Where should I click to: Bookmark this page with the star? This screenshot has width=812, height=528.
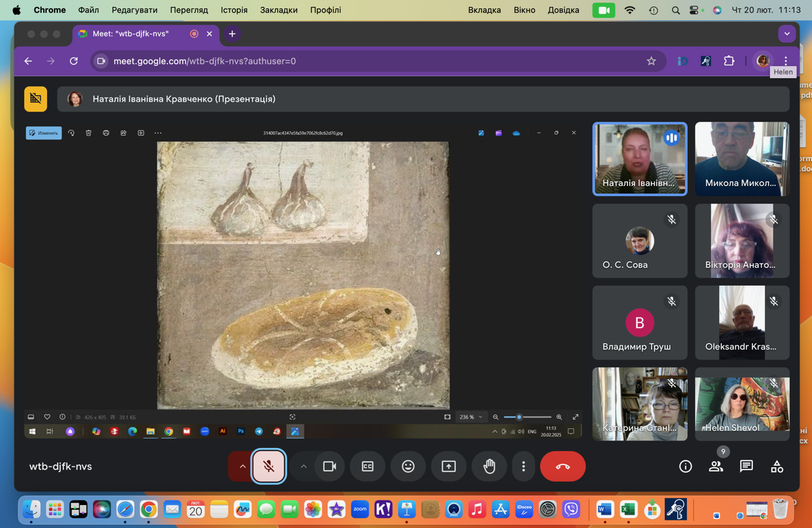click(x=651, y=61)
